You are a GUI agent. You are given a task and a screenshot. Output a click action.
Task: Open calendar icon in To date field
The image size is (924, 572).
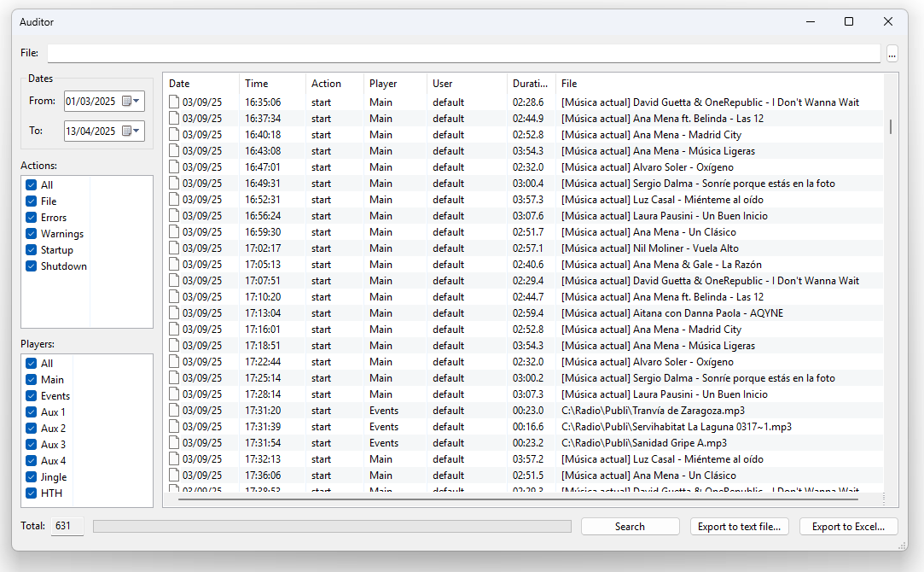click(x=126, y=131)
